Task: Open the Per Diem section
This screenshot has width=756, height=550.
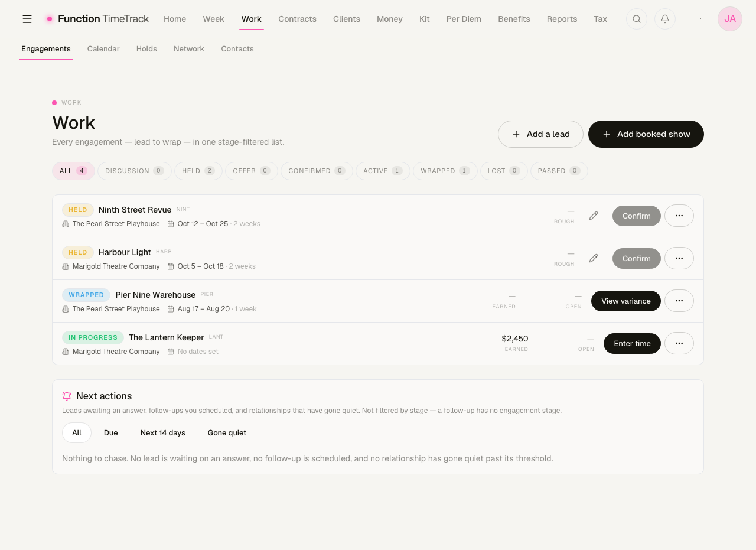Action: 464,19
